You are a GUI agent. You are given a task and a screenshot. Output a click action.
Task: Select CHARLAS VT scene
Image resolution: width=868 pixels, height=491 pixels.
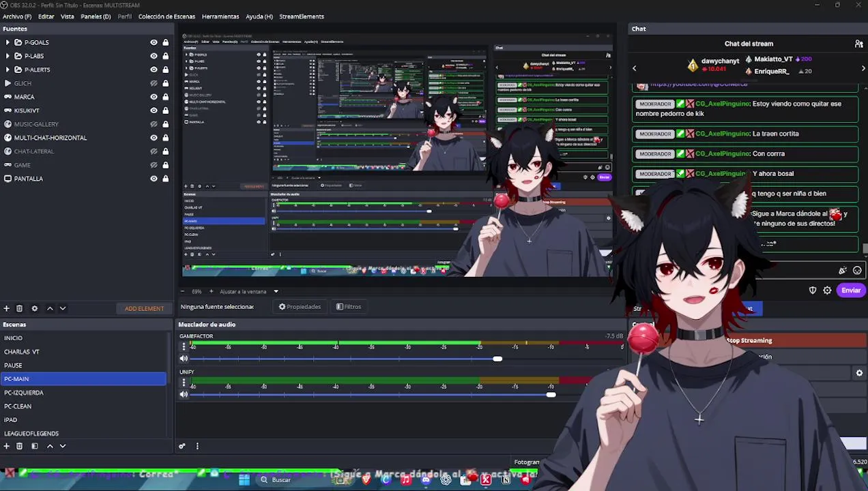[x=83, y=352]
